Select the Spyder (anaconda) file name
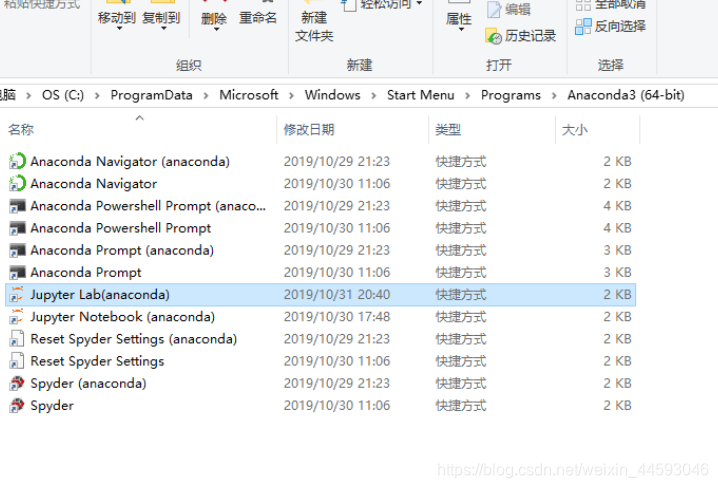The height and width of the screenshot is (488, 718). [x=88, y=383]
